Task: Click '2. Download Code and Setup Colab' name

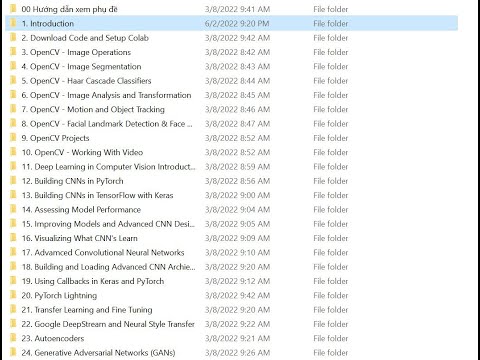Action: tap(85, 38)
